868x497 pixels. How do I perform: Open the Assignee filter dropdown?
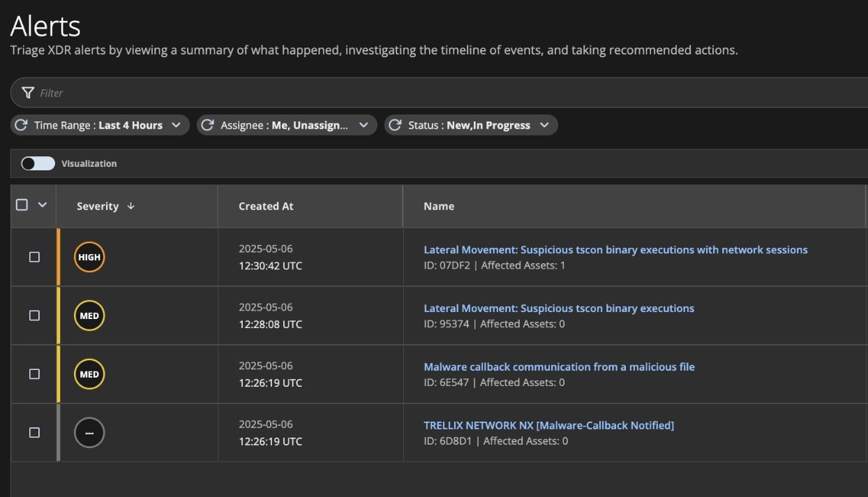[x=364, y=125]
